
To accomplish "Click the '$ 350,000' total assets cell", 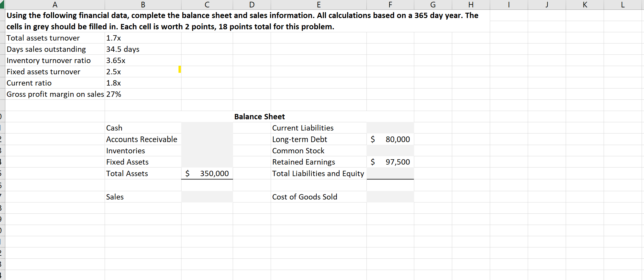I will click(207, 173).
